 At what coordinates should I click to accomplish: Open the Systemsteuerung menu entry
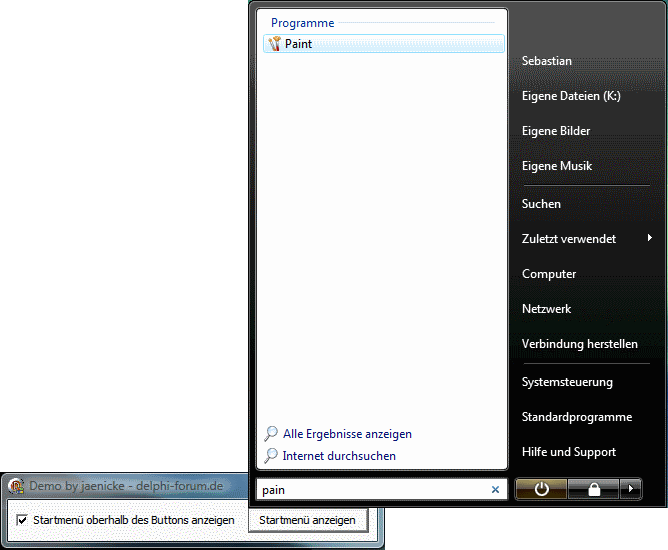[x=567, y=382]
